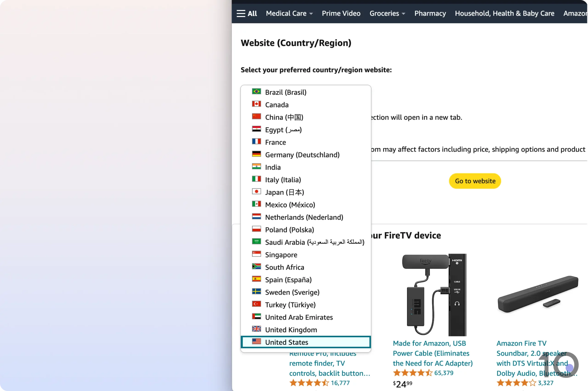Select United States in the country list
This screenshot has height=391, width=588.
pyautogui.click(x=287, y=342)
